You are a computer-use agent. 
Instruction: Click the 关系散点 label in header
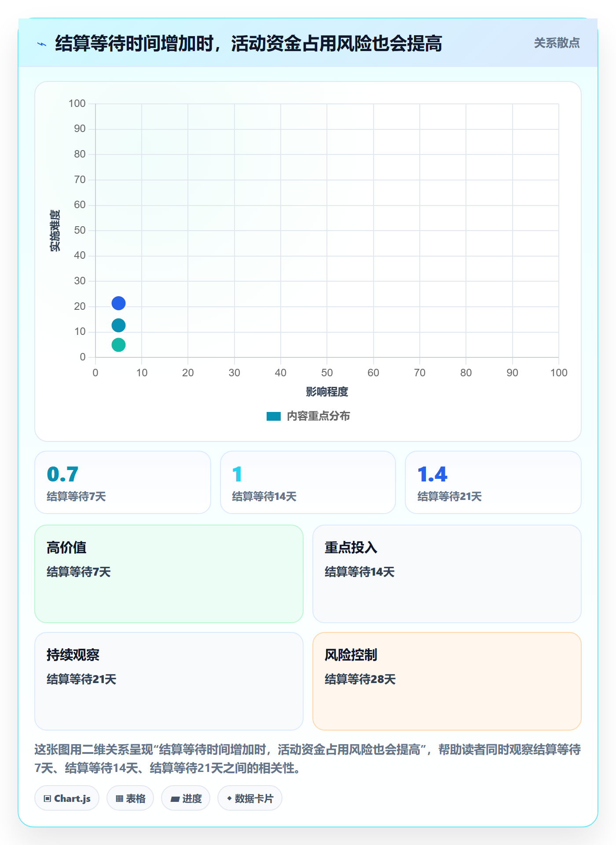557,43
